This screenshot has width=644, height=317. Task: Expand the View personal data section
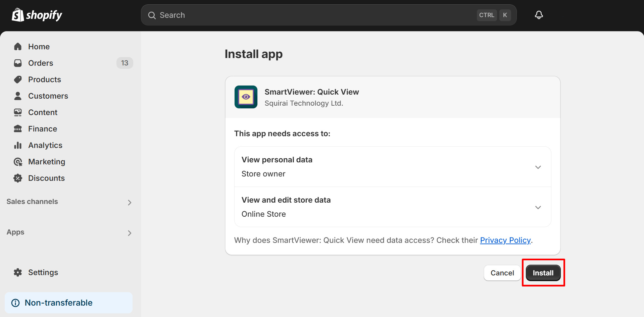point(538,167)
